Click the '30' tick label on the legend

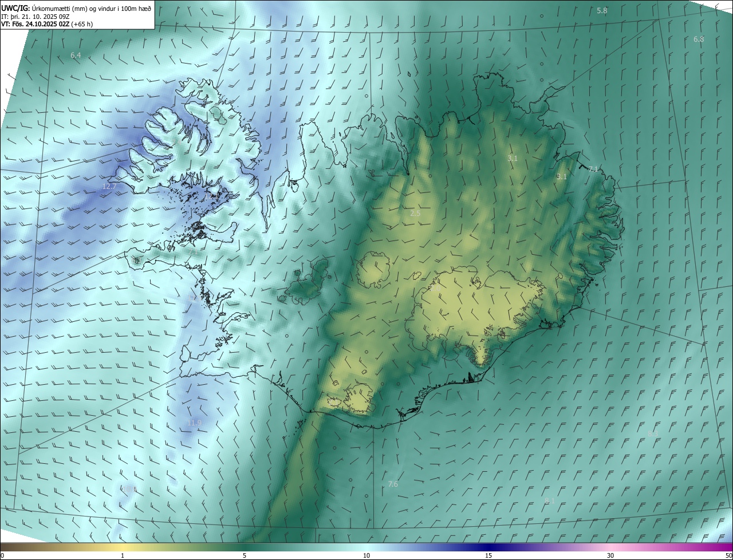click(610, 556)
